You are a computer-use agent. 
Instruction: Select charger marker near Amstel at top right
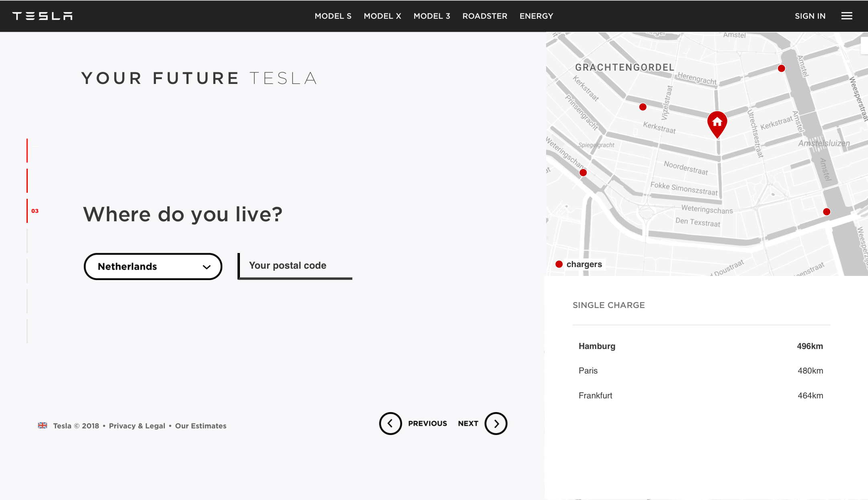781,68
